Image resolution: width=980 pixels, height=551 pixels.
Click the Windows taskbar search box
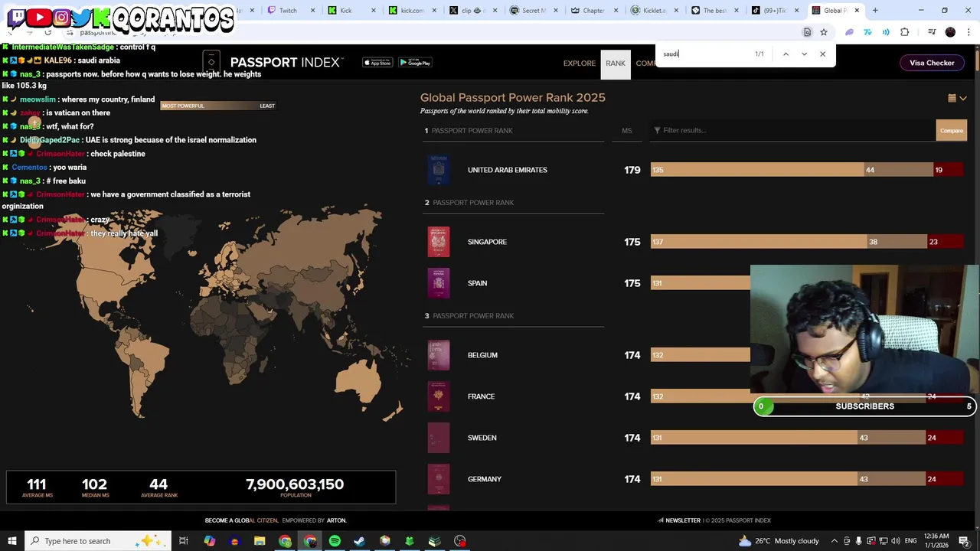(x=98, y=541)
